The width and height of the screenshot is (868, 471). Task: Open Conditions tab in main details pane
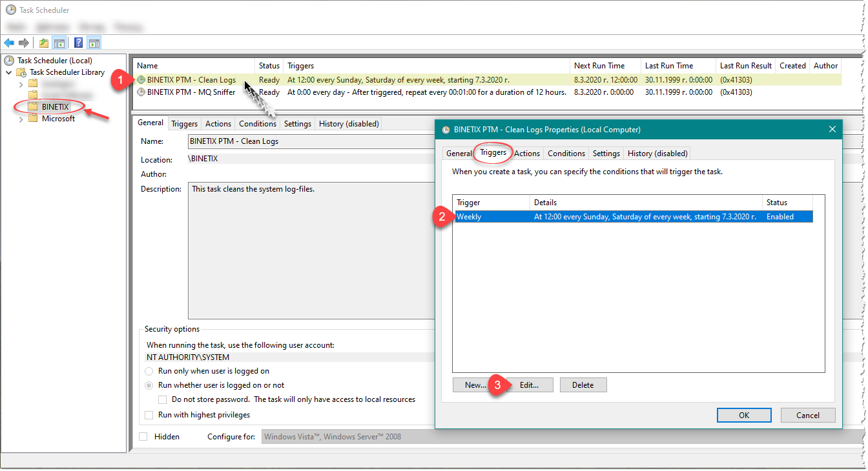tap(258, 124)
